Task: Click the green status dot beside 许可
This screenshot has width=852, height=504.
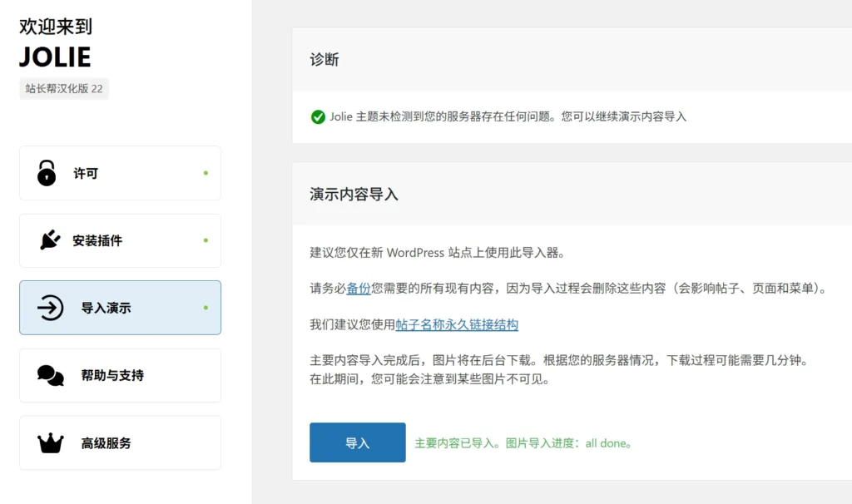Action: (x=206, y=173)
